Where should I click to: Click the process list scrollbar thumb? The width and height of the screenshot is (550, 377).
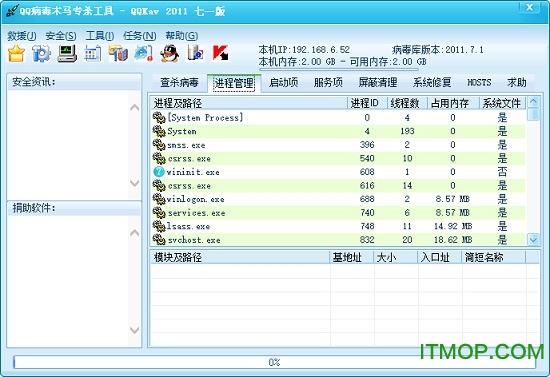click(x=534, y=114)
